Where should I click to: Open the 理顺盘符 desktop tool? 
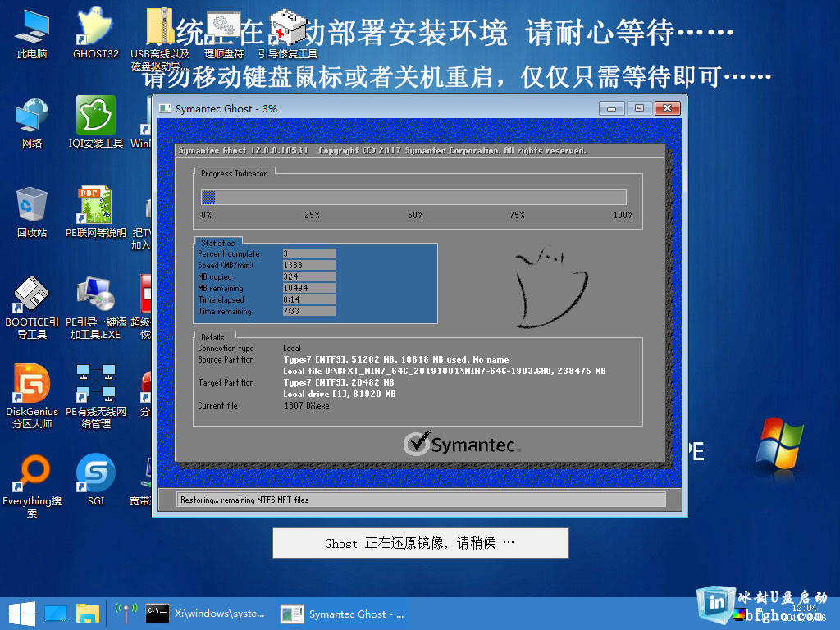click(224, 35)
